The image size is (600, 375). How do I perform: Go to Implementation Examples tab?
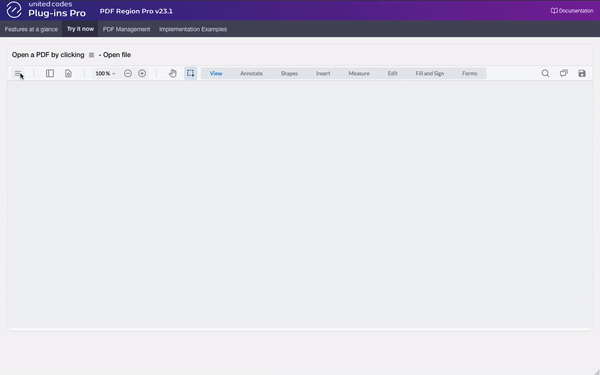tap(193, 29)
